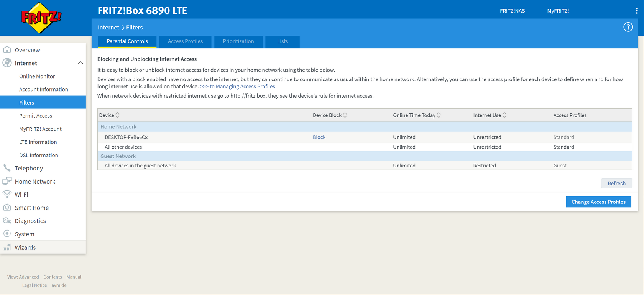Viewport: 644px width, 295px height.
Task: Sort by Device Block column arrows
Action: tap(345, 115)
